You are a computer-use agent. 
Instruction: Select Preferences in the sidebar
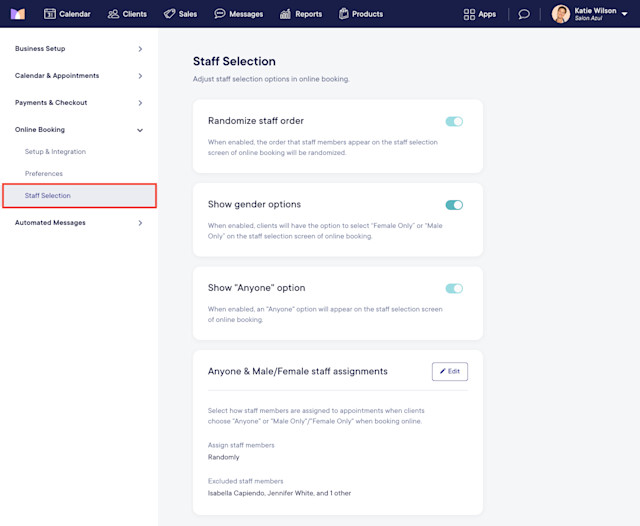tap(44, 173)
